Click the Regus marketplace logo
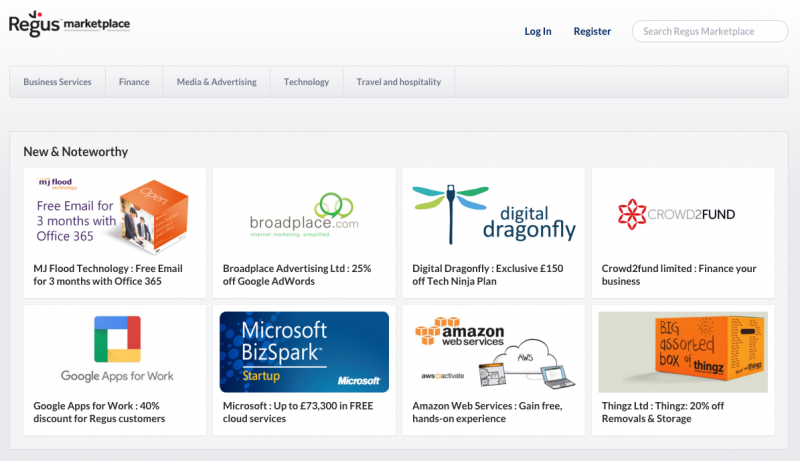Screen dimensions: 800x461 (x=69, y=24)
